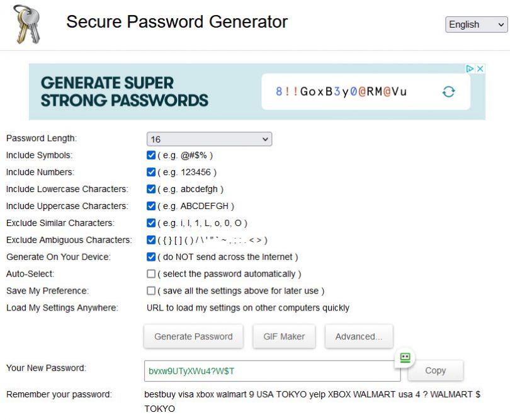Enable Auto-Select option
The image size is (510, 420).
click(x=150, y=274)
